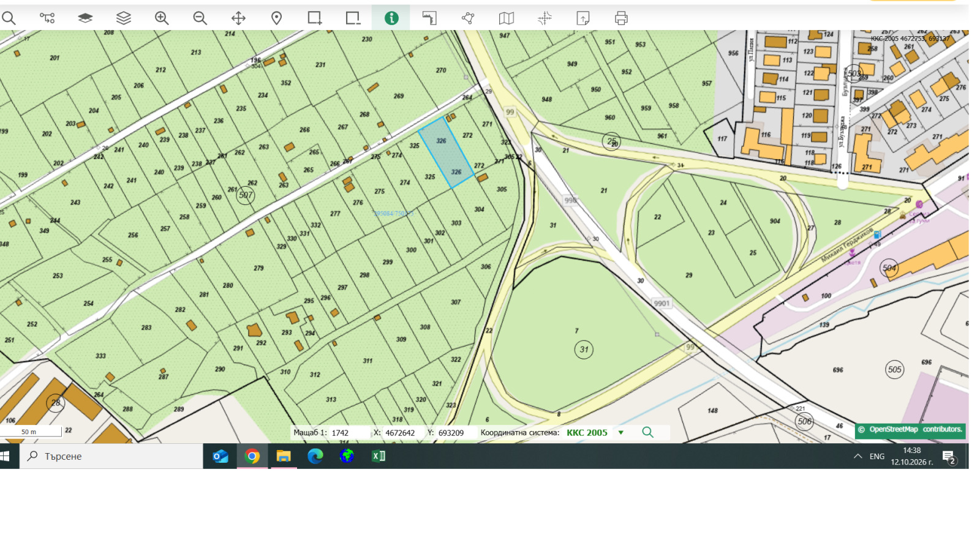Open Outlook from the taskbar
Viewport: 980px width, 551px height.
pyautogui.click(x=221, y=456)
